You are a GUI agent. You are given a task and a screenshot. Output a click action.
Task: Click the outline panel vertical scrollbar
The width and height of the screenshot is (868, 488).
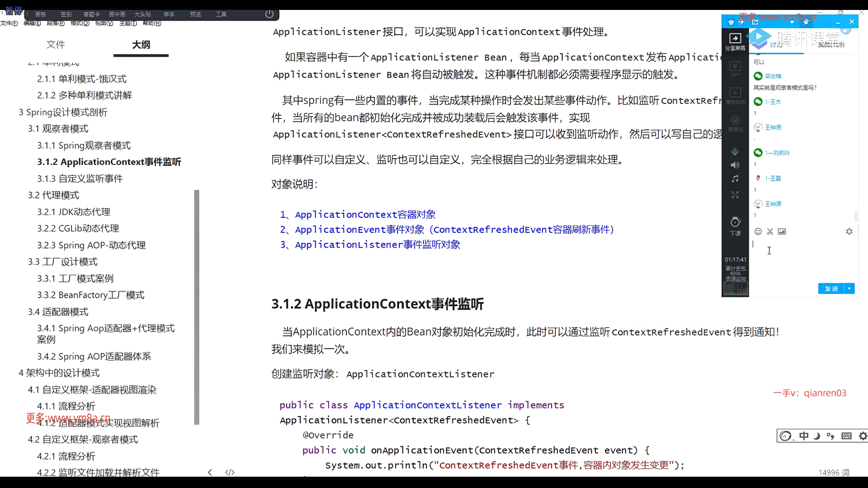point(197,307)
